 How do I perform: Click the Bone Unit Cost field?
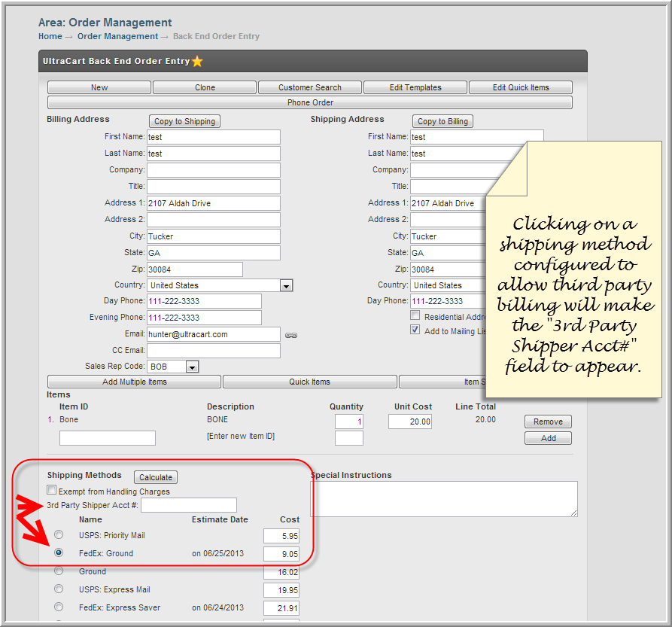[x=410, y=422]
